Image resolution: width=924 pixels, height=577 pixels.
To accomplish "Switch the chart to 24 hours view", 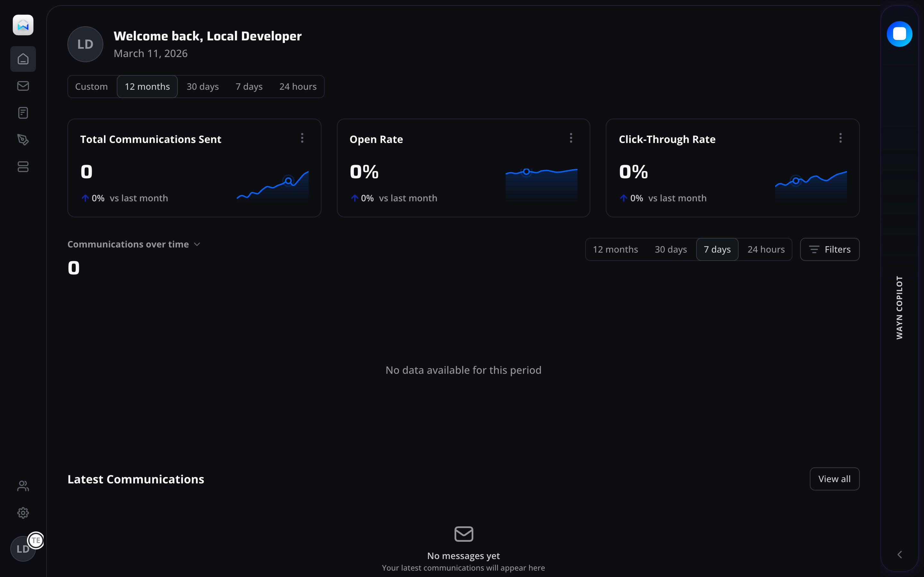I will 766,249.
